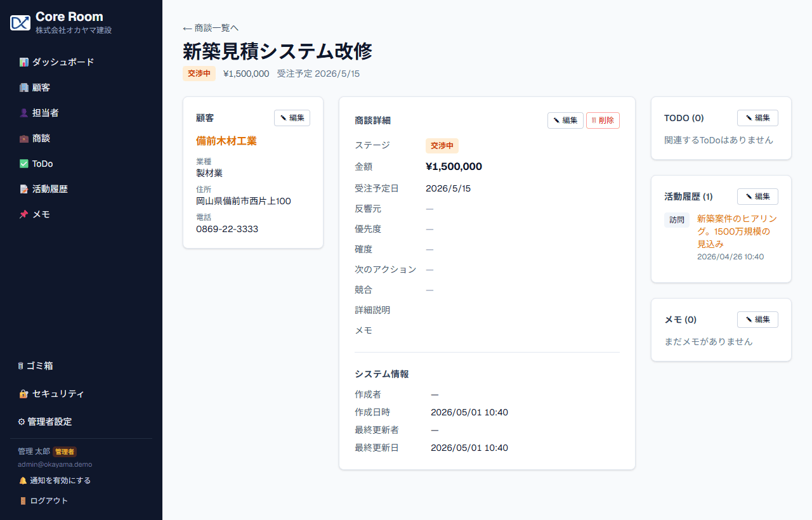Open the 備前木材工業 customer link
The image size is (812, 520).
pyautogui.click(x=226, y=141)
